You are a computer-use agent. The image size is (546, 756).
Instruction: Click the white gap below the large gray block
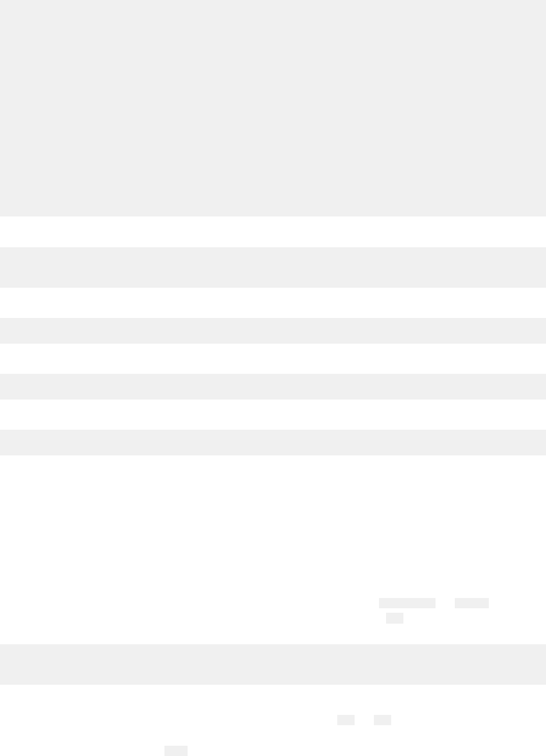tap(273, 232)
